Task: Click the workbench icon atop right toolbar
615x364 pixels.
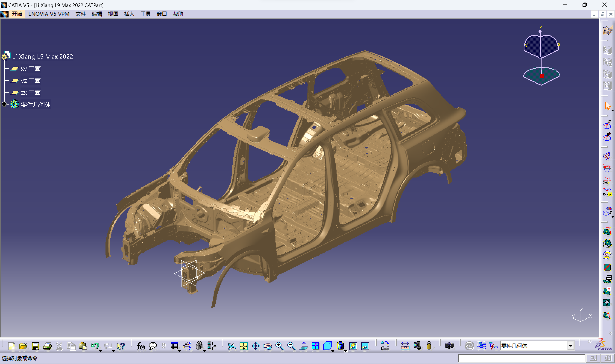Action: tap(607, 31)
